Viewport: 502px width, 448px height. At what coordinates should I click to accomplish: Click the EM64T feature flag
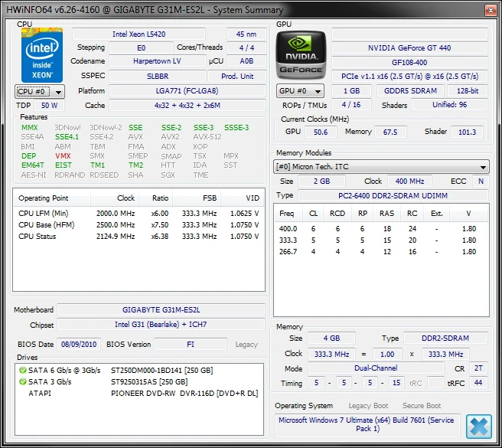pos(33,165)
